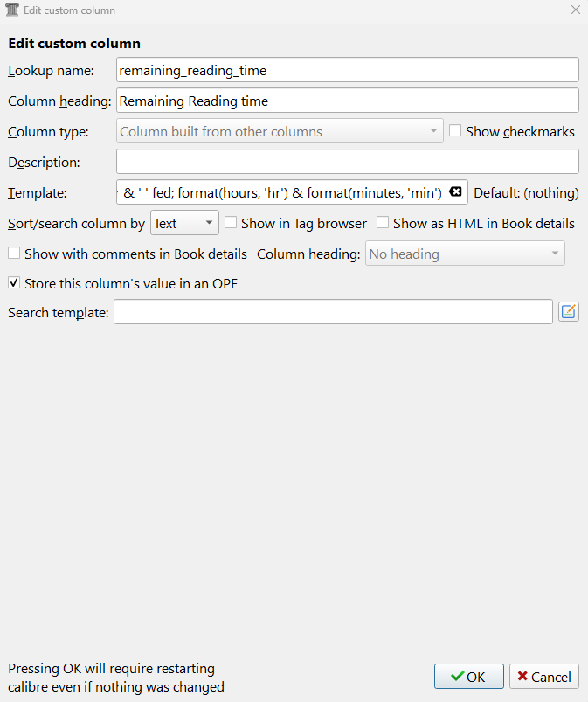Image resolution: width=588 pixels, height=702 pixels.
Task: Close the Edit custom column dialog
Action: [x=575, y=10]
